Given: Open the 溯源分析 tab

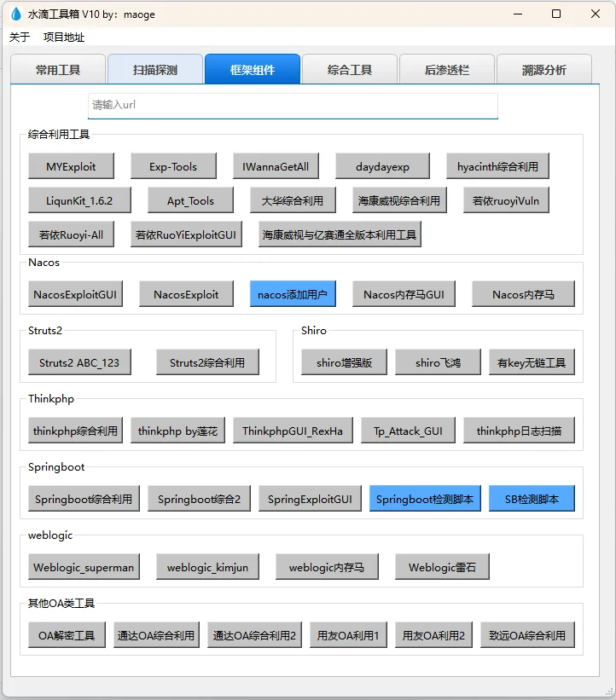Looking at the screenshot, I should [x=544, y=70].
